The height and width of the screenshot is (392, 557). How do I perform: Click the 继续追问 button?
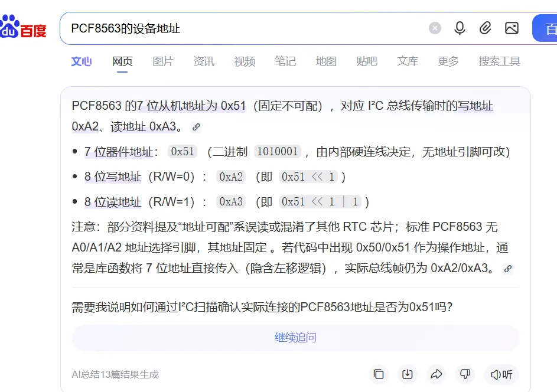[x=295, y=337]
